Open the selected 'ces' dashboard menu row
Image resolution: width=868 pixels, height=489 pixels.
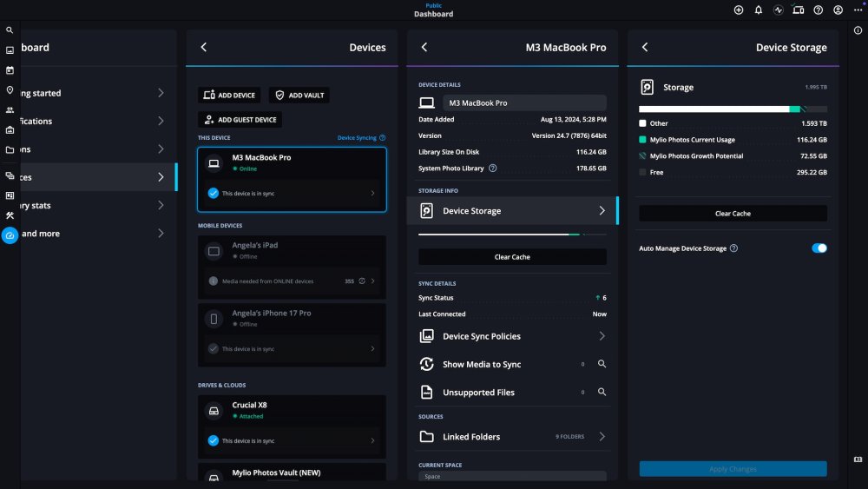point(99,177)
